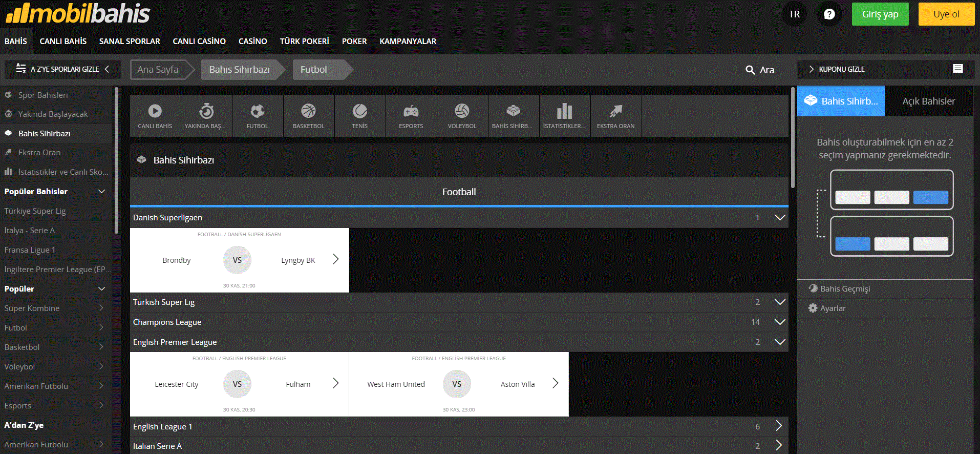The image size is (980, 454).
Task: Open the Canlı Bahis sport icon
Action: coord(155,116)
